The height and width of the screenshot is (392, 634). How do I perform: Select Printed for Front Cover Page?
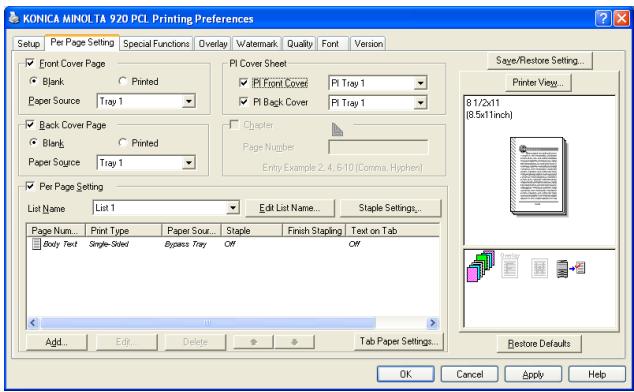coord(123,81)
